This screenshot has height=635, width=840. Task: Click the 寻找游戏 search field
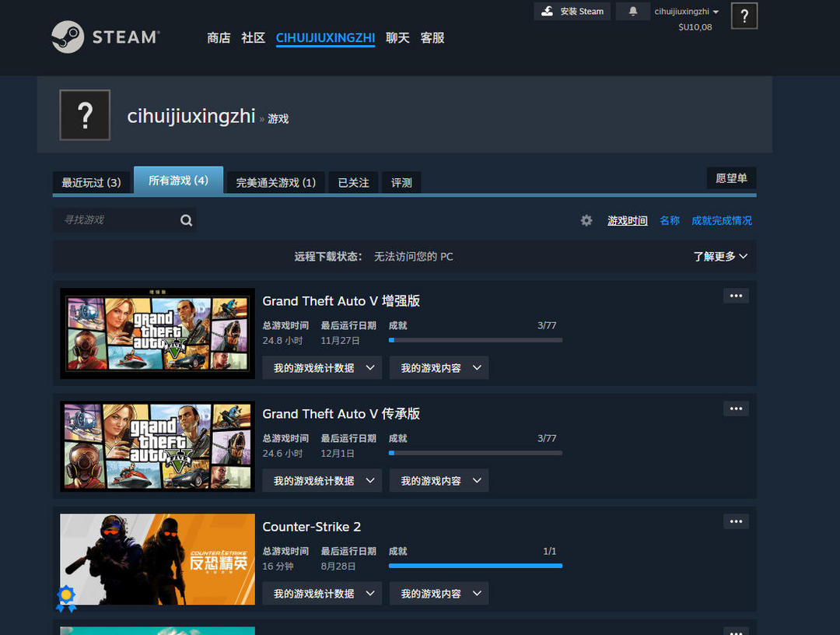[x=115, y=220]
